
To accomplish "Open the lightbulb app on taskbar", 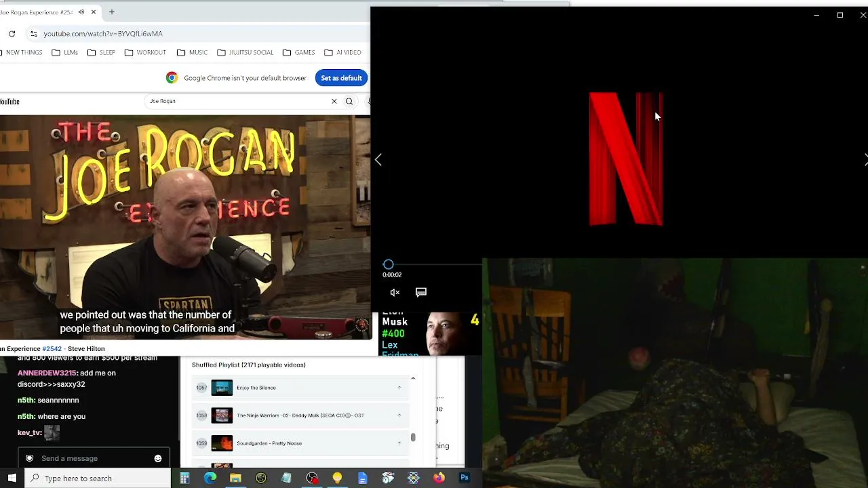I will (337, 478).
